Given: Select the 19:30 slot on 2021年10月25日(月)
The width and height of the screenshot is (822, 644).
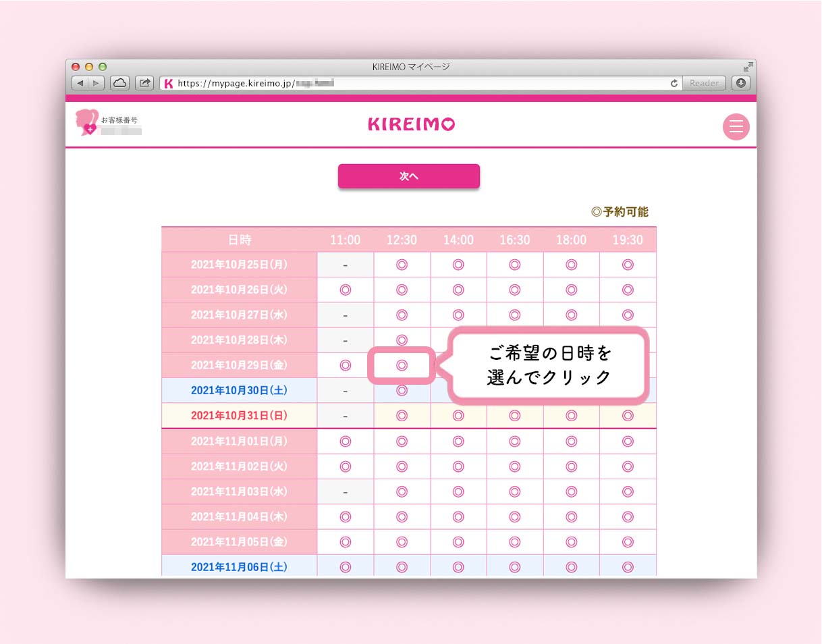Looking at the screenshot, I should 628,265.
